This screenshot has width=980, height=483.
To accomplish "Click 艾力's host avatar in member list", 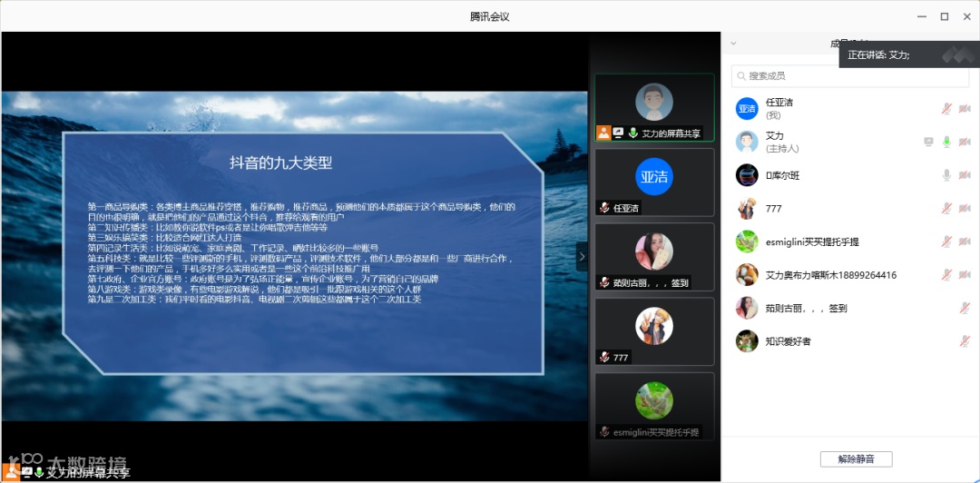I will 747,142.
